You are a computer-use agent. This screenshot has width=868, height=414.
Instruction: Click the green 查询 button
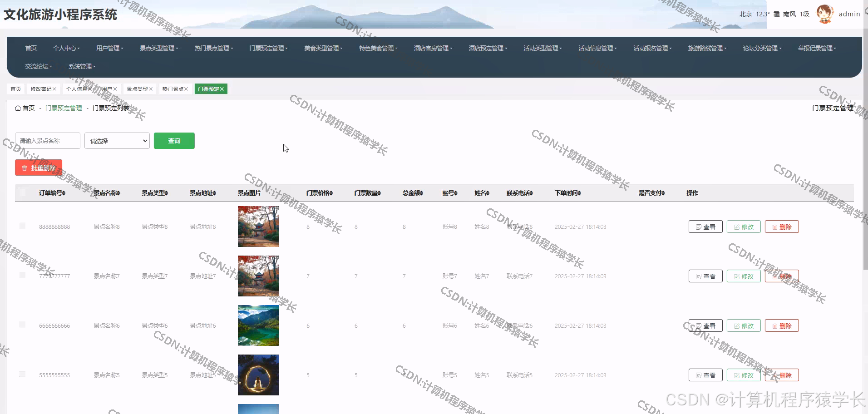(x=174, y=141)
